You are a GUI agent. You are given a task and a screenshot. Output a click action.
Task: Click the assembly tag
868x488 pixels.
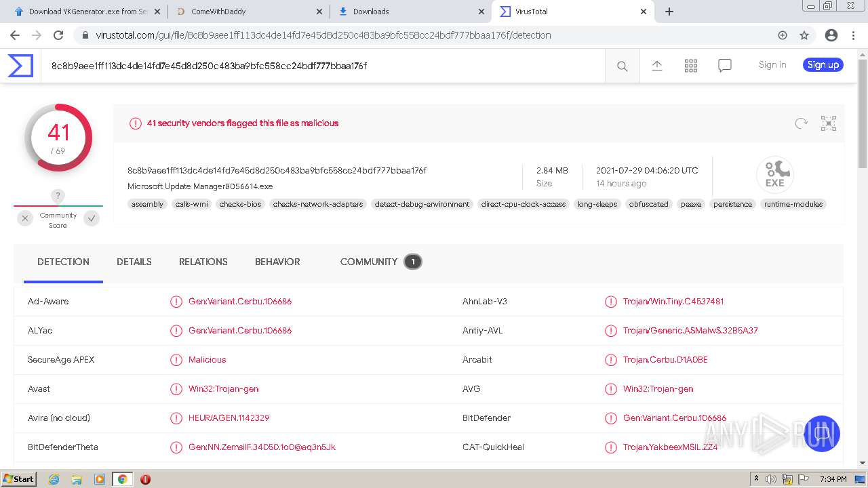(x=147, y=204)
